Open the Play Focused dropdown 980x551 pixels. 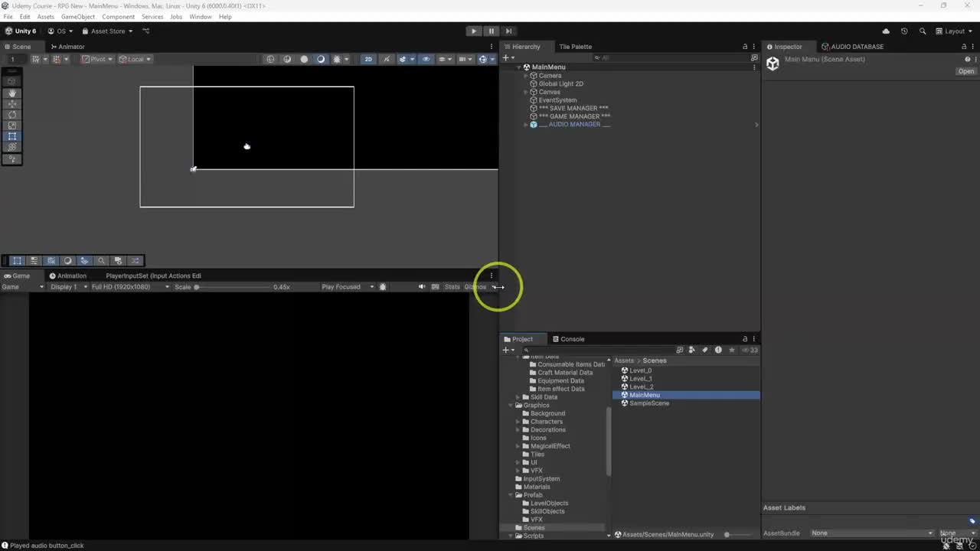point(348,287)
